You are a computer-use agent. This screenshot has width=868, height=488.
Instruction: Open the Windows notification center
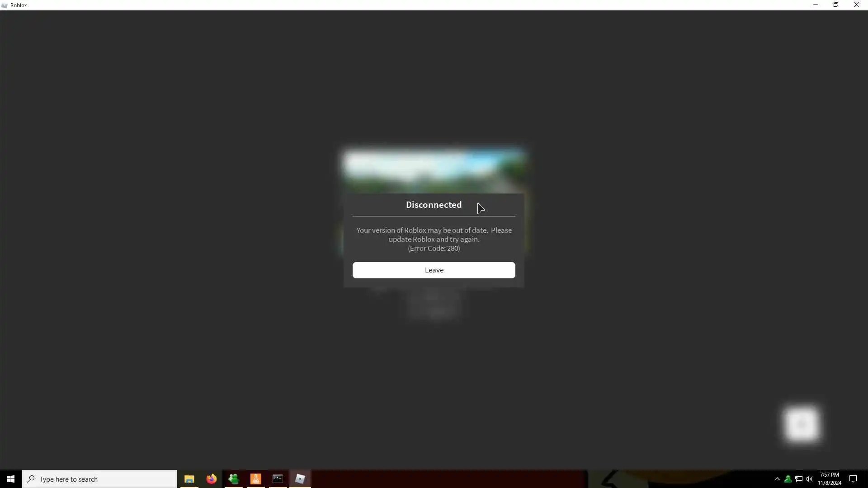pyautogui.click(x=853, y=479)
